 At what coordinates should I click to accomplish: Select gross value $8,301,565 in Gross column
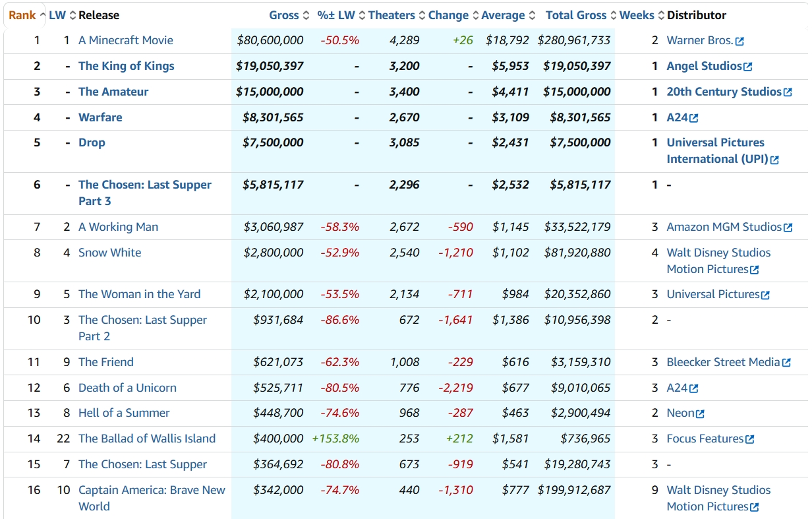tap(274, 117)
